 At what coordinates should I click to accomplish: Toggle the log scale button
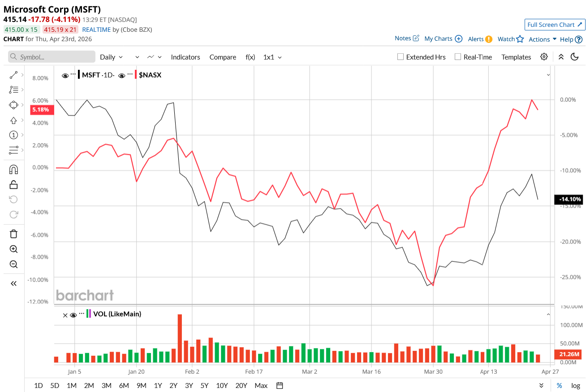click(576, 385)
